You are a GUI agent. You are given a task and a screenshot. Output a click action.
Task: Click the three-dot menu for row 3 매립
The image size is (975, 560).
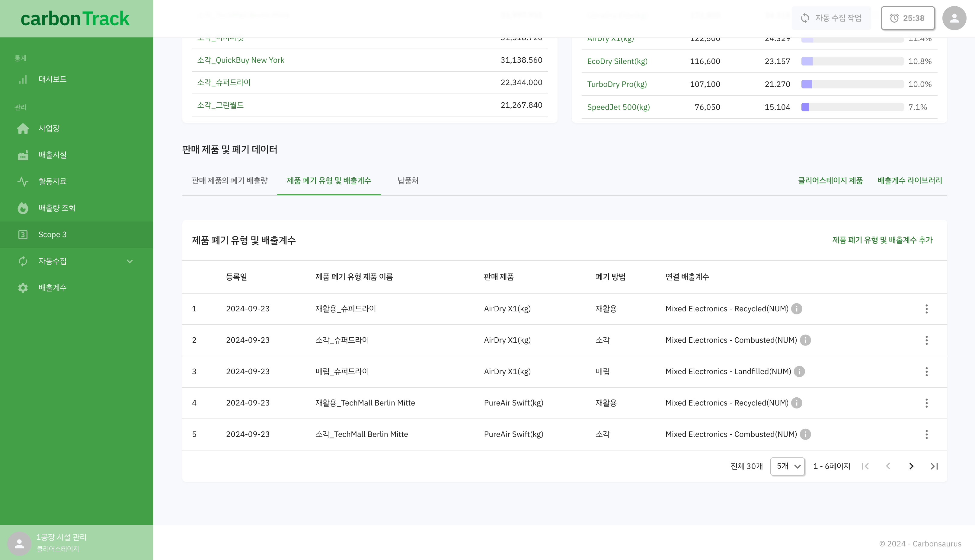[x=927, y=371]
